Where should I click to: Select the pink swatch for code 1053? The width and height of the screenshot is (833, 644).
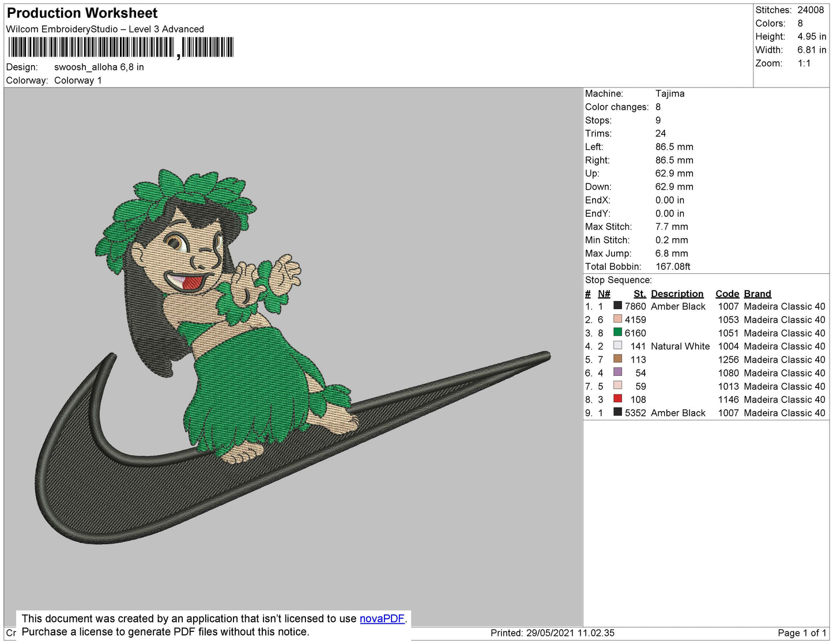(x=617, y=319)
